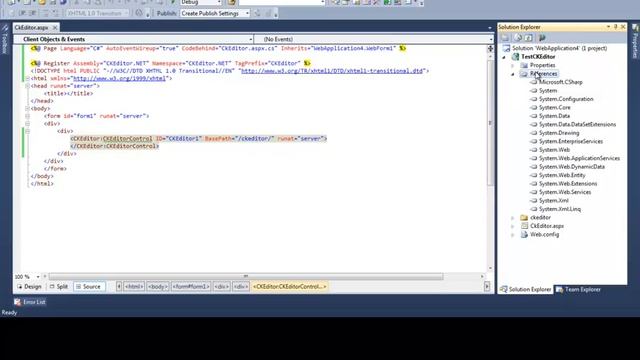Pin the Solution Explorer panel
The width and height of the screenshot is (640, 360).
coord(616,27)
